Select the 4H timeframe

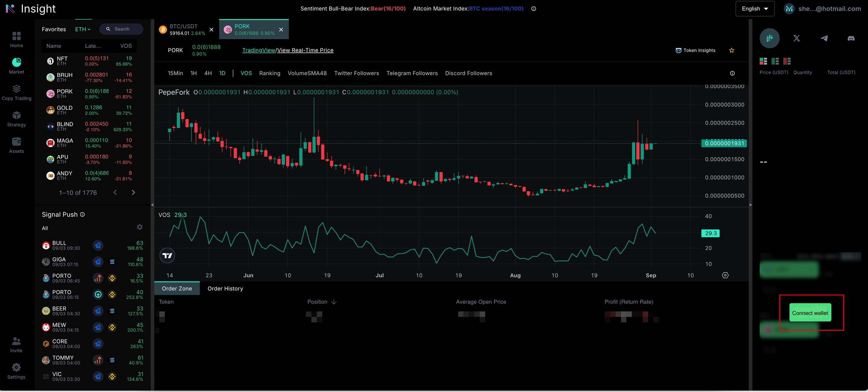(208, 73)
